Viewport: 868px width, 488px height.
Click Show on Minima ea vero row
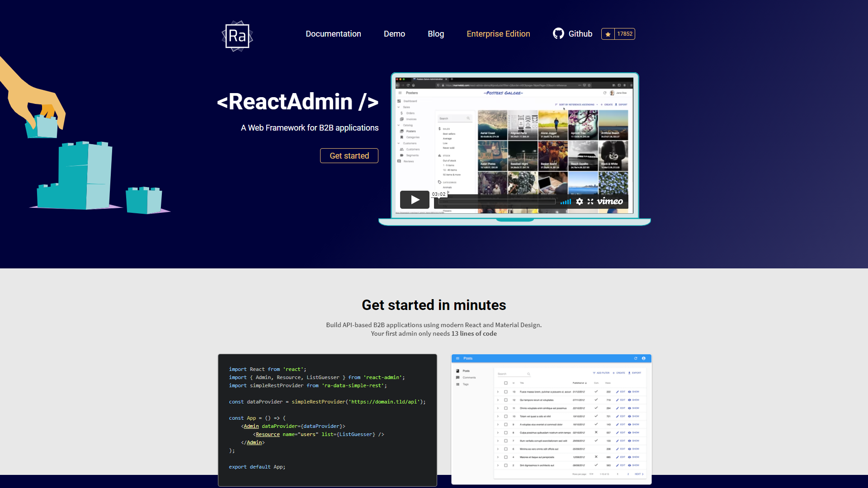coord(634,449)
